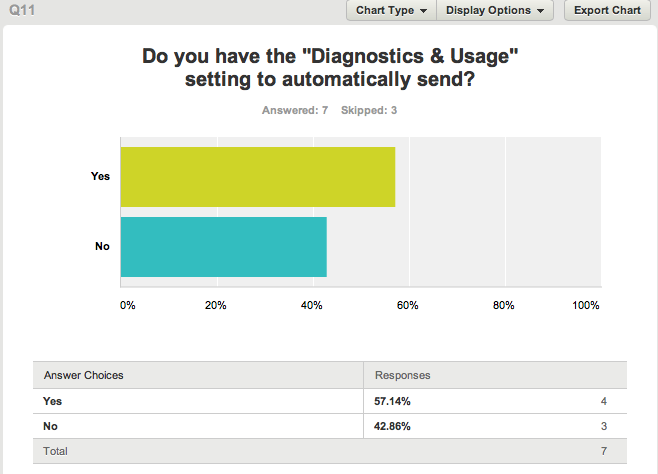Click the 42.86% response value
This screenshot has height=474, width=658.
pyautogui.click(x=392, y=427)
